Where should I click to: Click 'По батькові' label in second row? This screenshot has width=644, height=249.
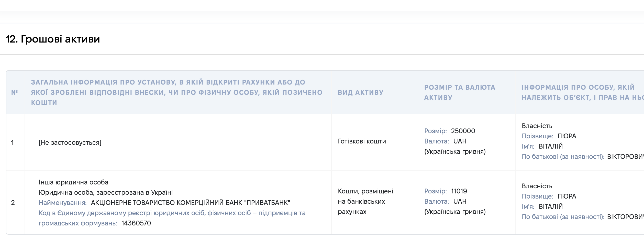coord(563,217)
